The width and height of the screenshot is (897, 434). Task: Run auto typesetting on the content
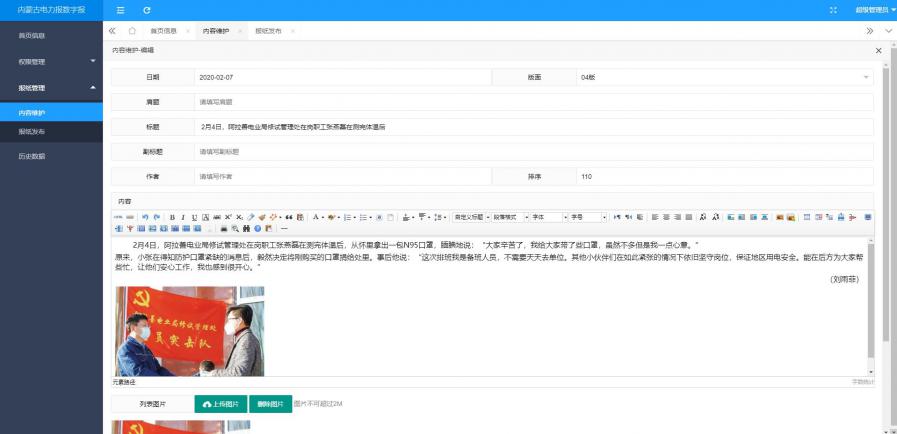click(272, 217)
